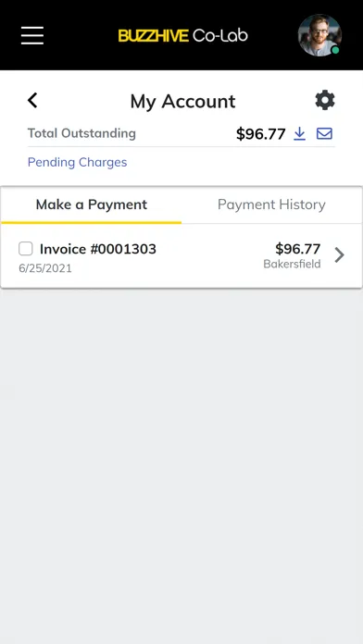Tap the user profile avatar

point(319,35)
